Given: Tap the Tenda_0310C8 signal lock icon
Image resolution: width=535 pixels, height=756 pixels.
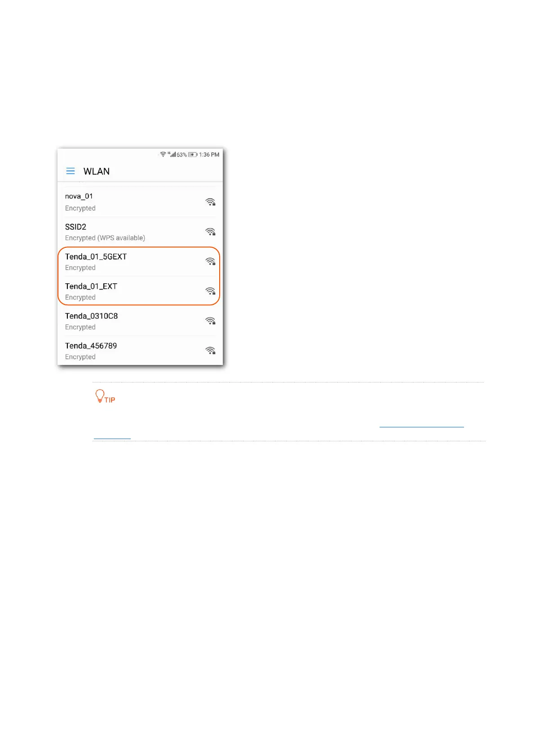Looking at the screenshot, I should pos(210,321).
